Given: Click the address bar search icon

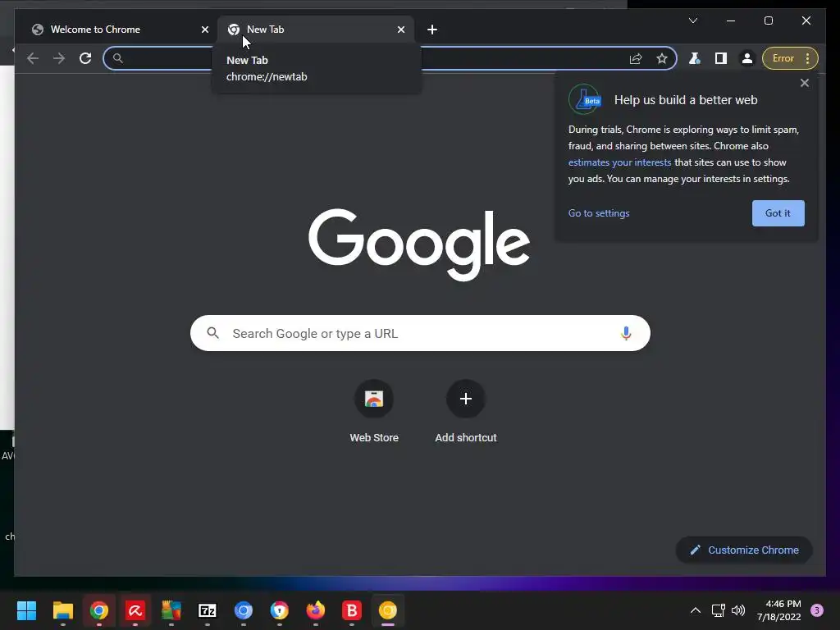Looking at the screenshot, I should [118, 58].
